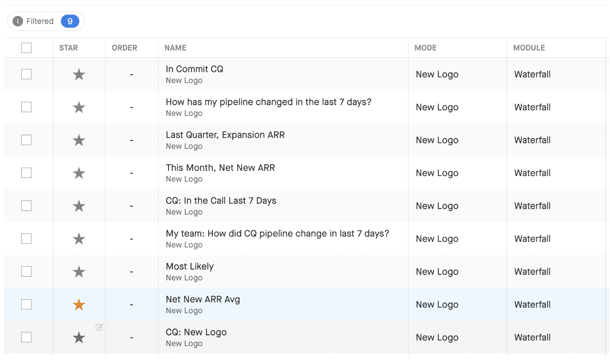Open the 'Net New ARR Avg' view name
This screenshot has height=364, width=610.
pos(203,299)
